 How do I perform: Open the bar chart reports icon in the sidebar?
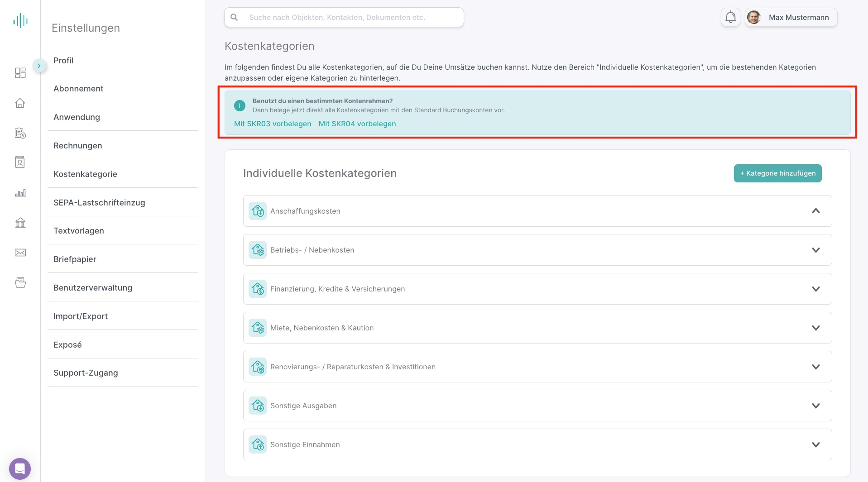click(x=20, y=193)
